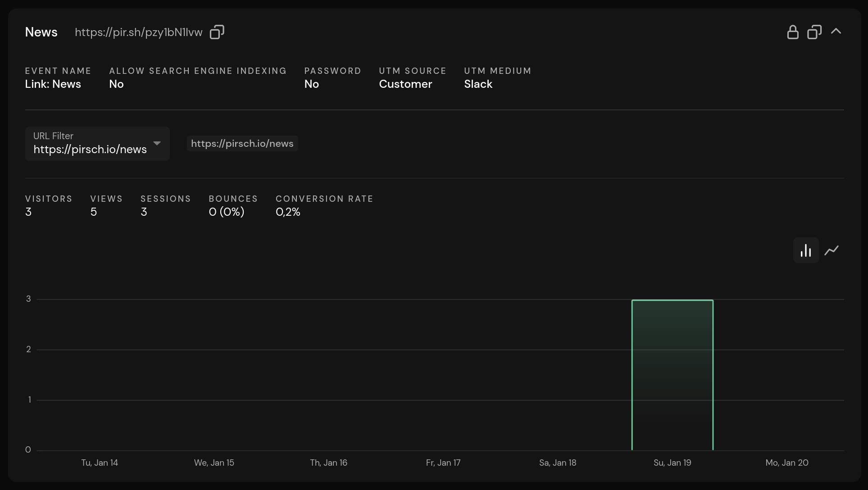
Task: Click the Visitors value 3
Action: (x=28, y=212)
